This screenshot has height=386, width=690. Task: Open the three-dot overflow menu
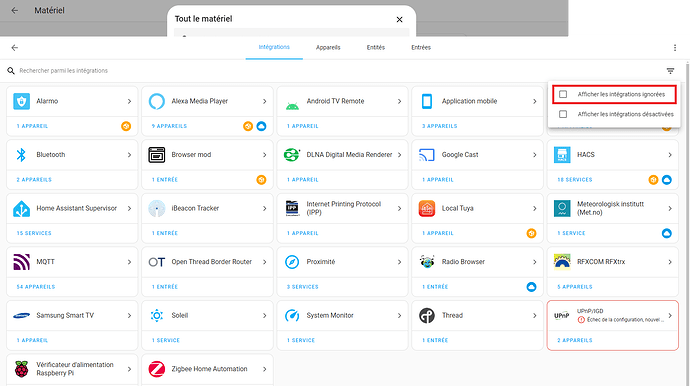(675, 48)
